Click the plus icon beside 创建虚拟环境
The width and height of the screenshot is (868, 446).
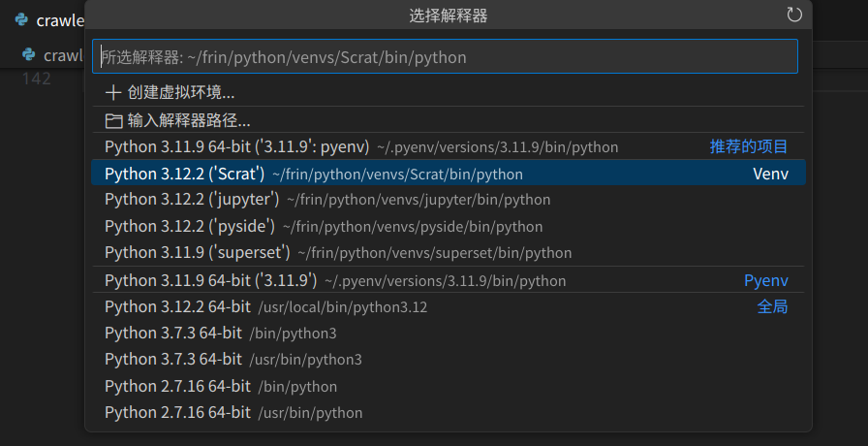click(113, 93)
